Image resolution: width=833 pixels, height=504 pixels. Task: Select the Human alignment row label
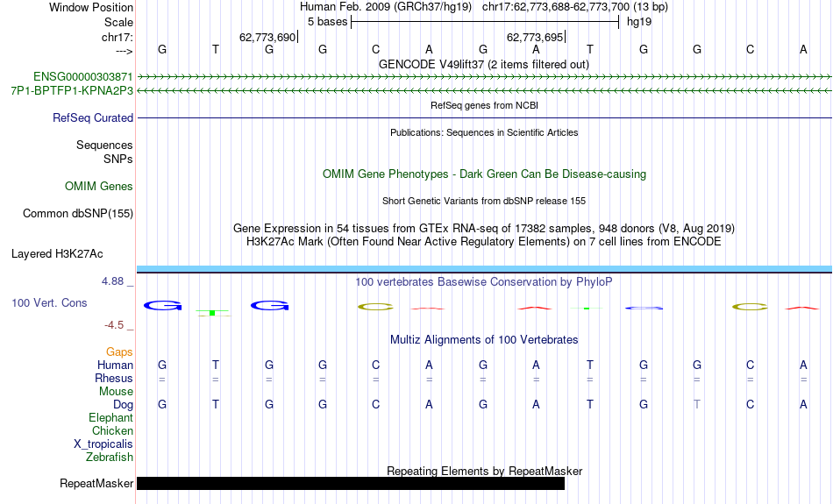(115, 366)
